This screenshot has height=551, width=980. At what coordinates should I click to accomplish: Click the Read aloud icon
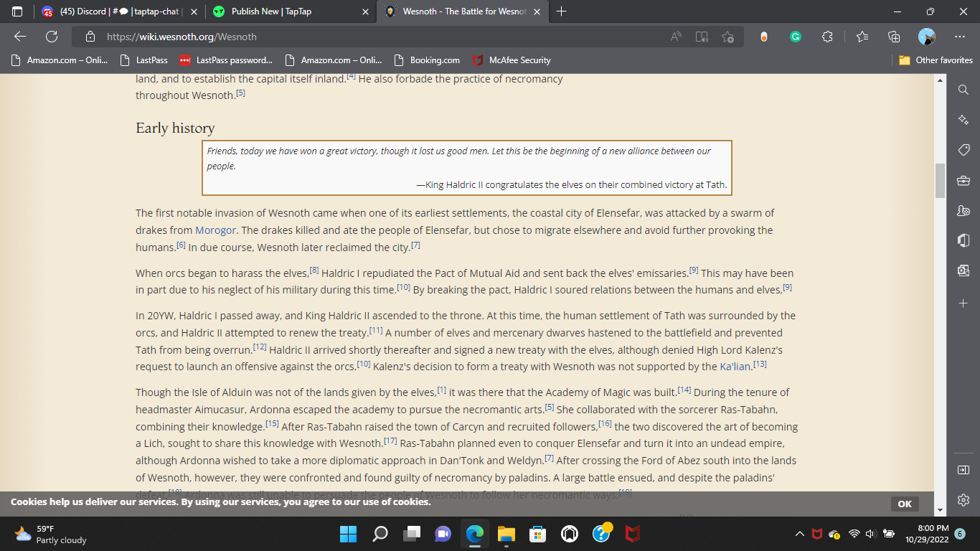pos(676,37)
